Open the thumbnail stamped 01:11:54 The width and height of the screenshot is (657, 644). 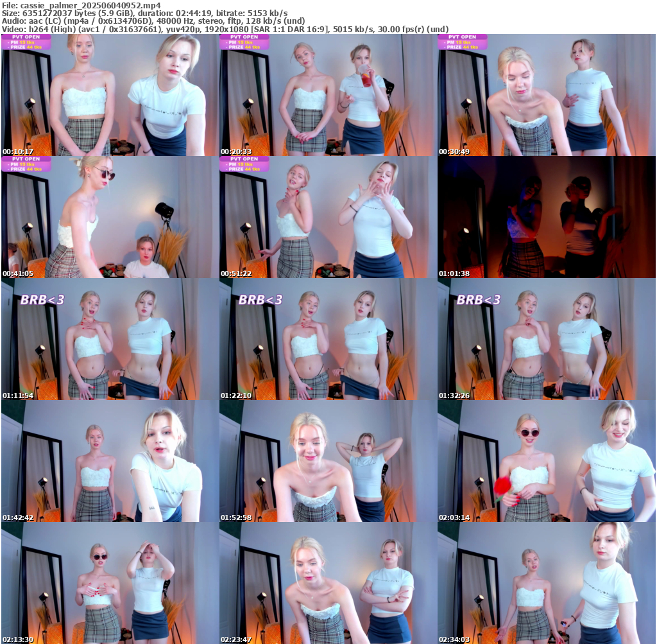coord(110,339)
